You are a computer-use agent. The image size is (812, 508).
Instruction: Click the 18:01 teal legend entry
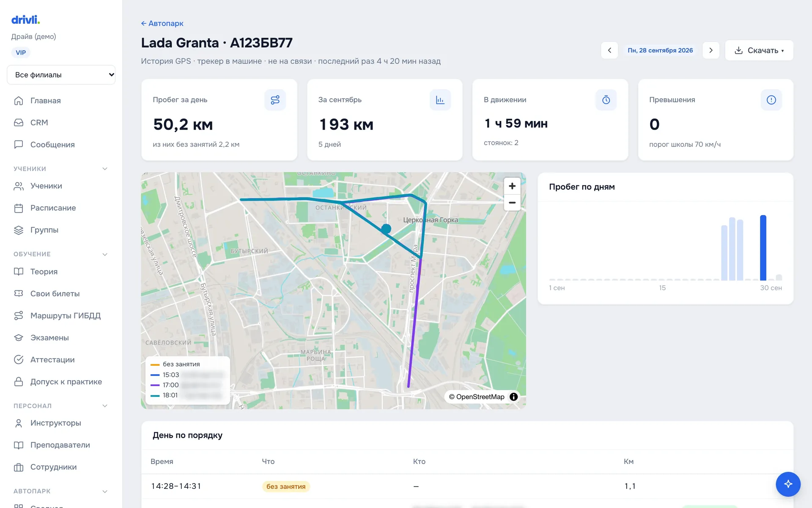187,395
